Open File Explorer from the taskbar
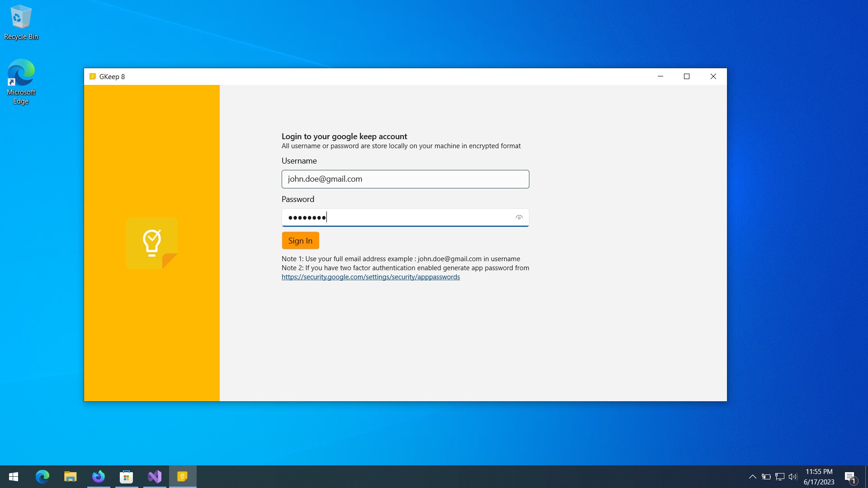 click(x=71, y=477)
